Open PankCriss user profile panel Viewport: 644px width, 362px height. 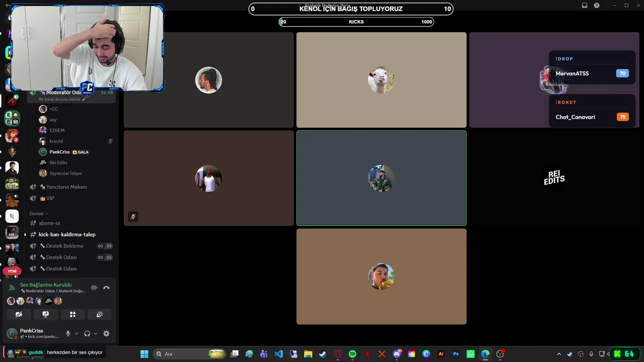tap(33, 333)
